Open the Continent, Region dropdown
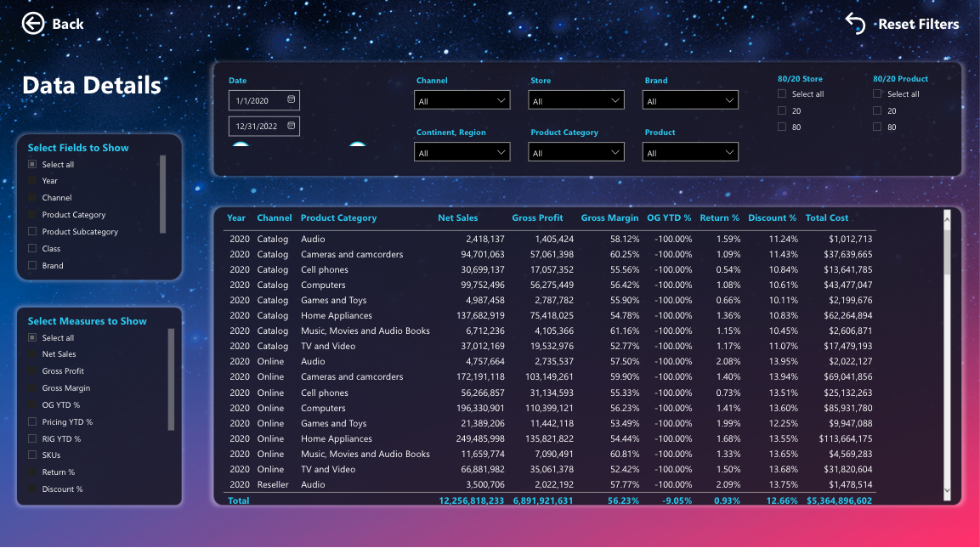This screenshot has height=548, width=980. pyautogui.click(x=462, y=153)
